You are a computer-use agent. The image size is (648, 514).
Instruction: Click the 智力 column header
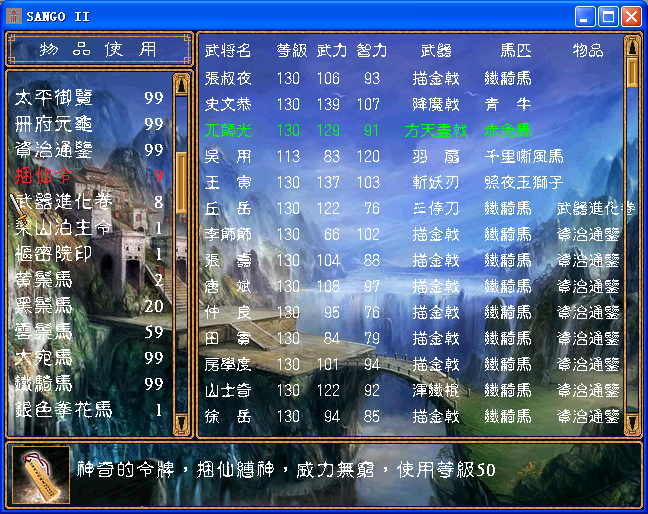tap(372, 51)
